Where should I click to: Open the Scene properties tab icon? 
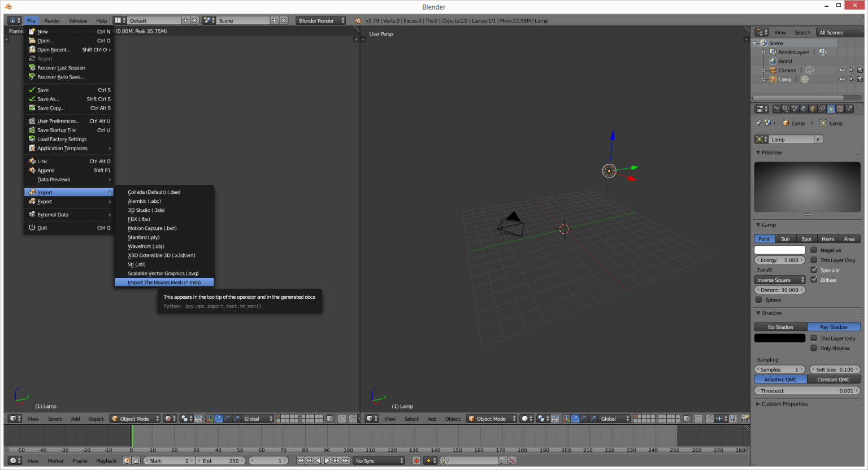795,109
